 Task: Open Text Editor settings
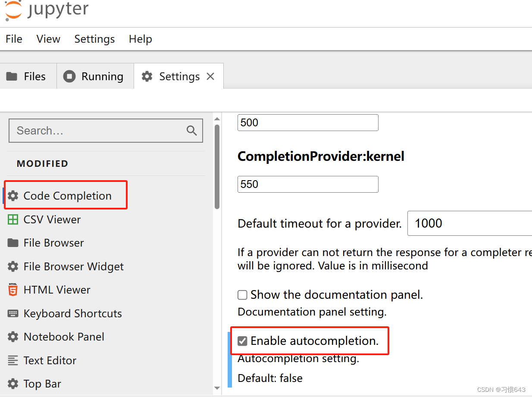click(50, 360)
